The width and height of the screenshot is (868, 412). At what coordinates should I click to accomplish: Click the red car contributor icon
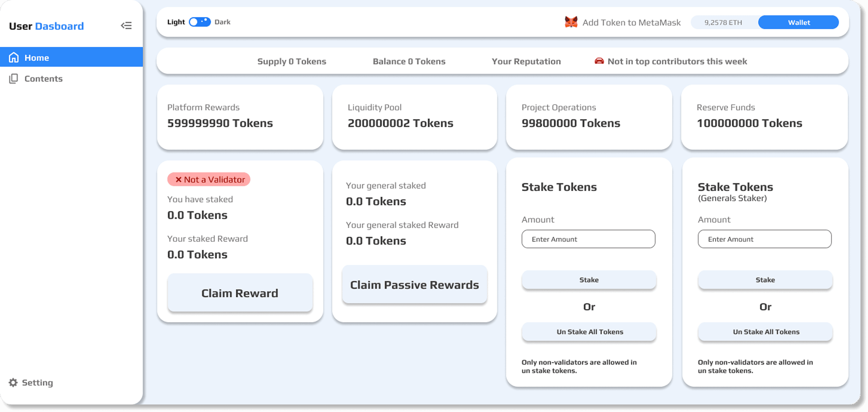599,61
